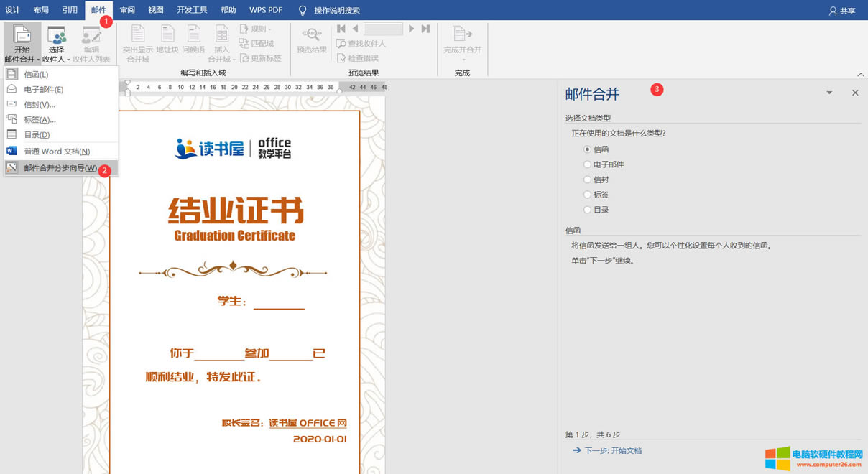Choose the 信封 document type radio
This screenshot has width=868, height=474.
[x=588, y=180]
